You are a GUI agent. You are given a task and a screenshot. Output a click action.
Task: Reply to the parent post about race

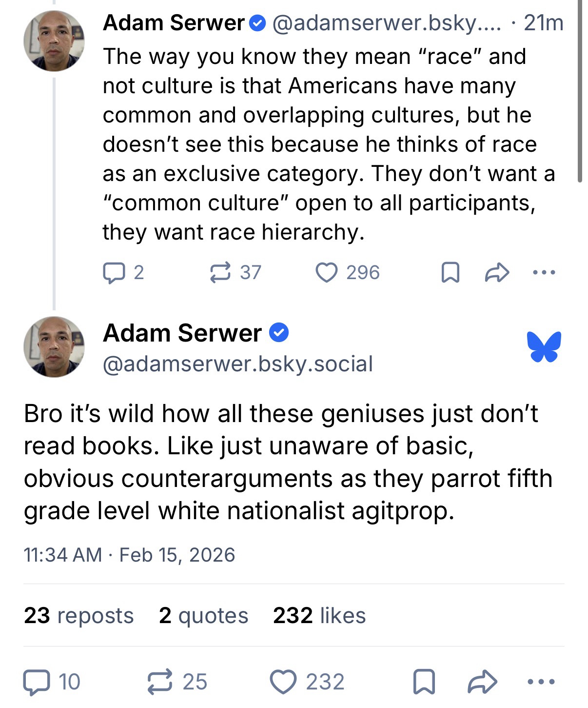(x=113, y=273)
